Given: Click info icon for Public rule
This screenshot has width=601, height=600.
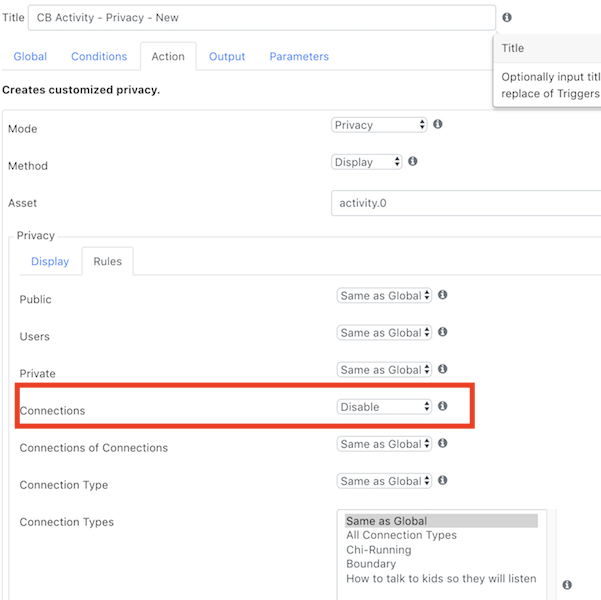Looking at the screenshot, I should pos(442,295).
